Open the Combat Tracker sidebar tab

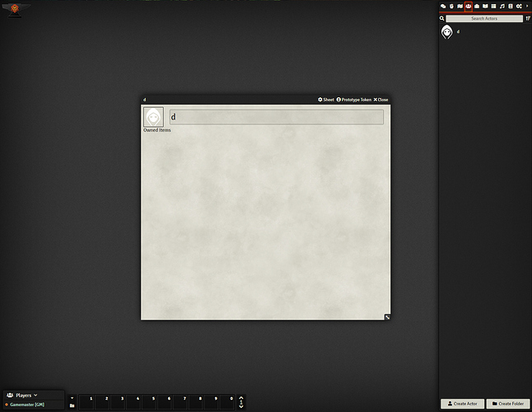(451, 7)
